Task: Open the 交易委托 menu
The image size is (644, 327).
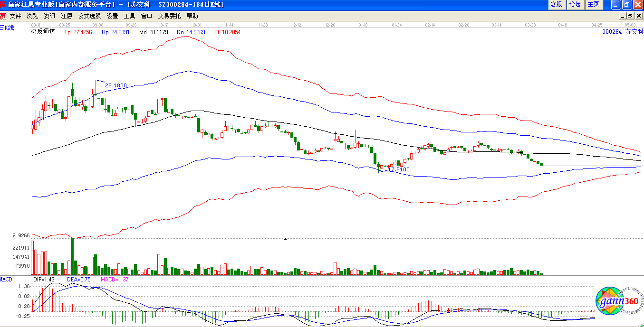Action: click(x=170, y=16)
